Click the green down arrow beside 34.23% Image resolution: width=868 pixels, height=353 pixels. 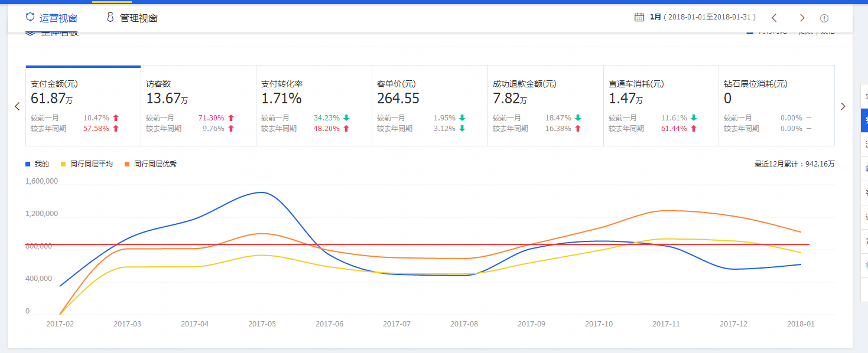coord(346,118)
